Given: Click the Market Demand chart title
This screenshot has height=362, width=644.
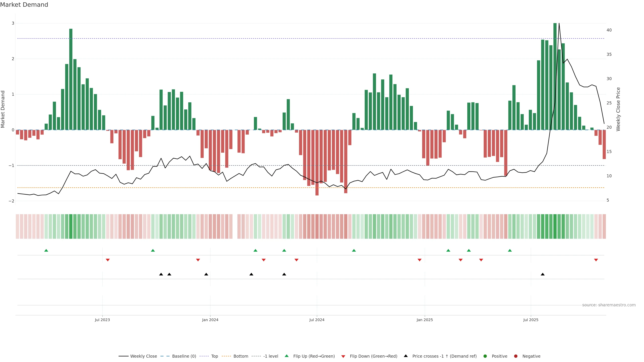Looking at the screenshot, I should (24, 5).
